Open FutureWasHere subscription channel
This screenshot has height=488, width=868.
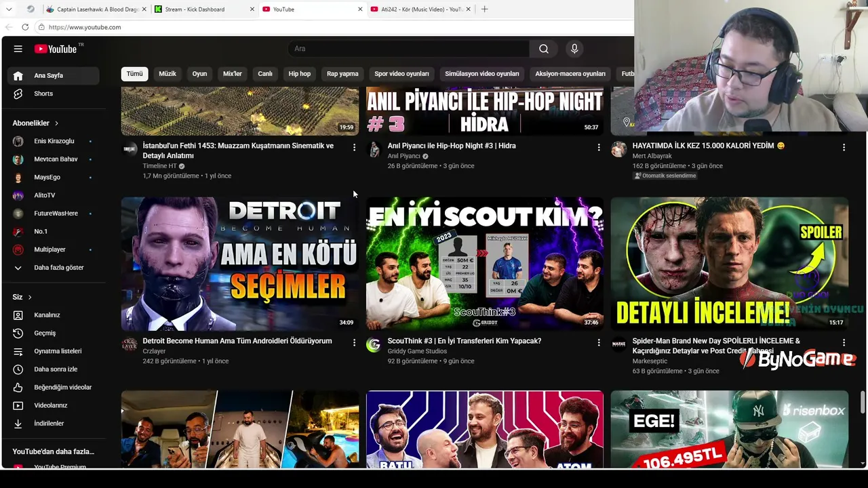(54, 213)
